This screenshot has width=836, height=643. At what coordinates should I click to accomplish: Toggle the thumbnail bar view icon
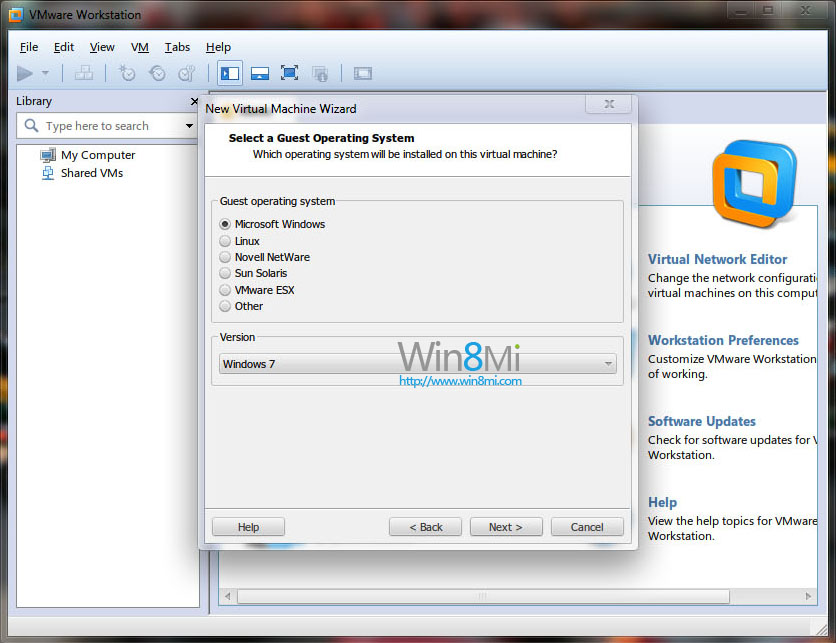(x=260, y=73)
